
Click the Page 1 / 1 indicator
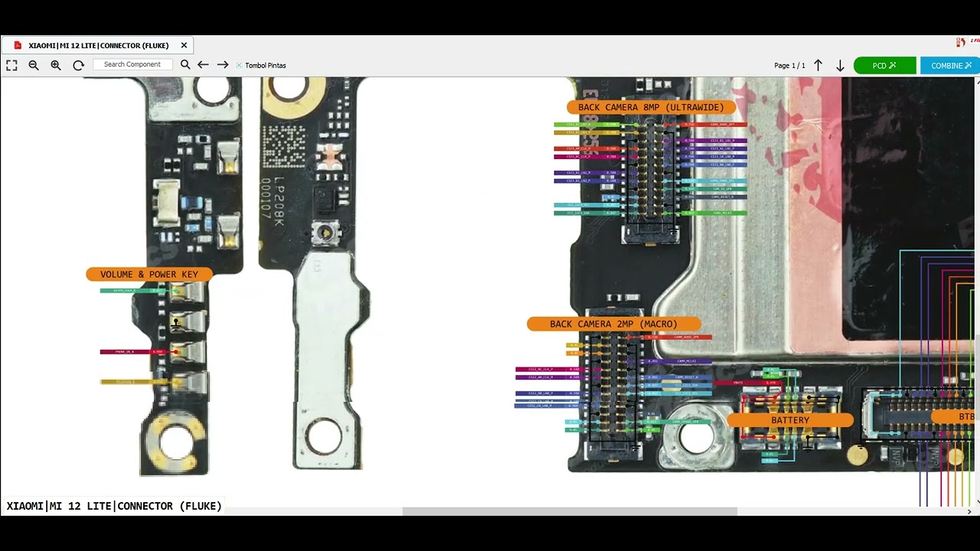point(789,66)
